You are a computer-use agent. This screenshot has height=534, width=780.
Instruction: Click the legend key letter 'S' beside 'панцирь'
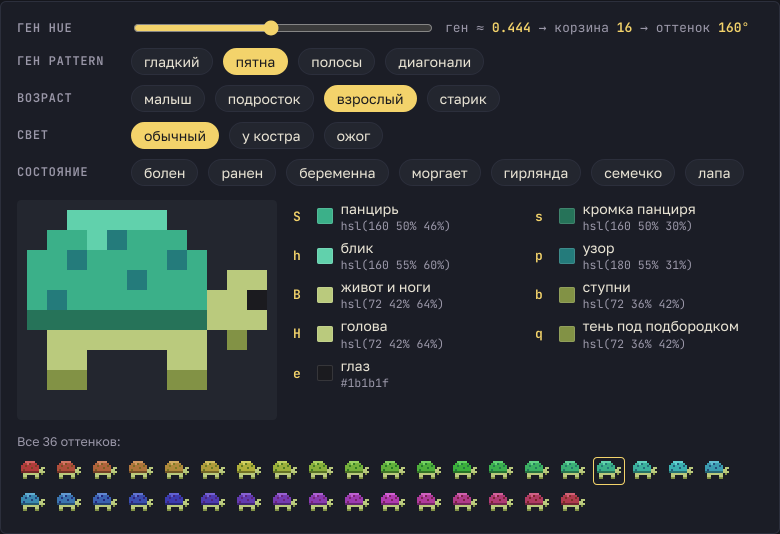[x=297, y=216]
